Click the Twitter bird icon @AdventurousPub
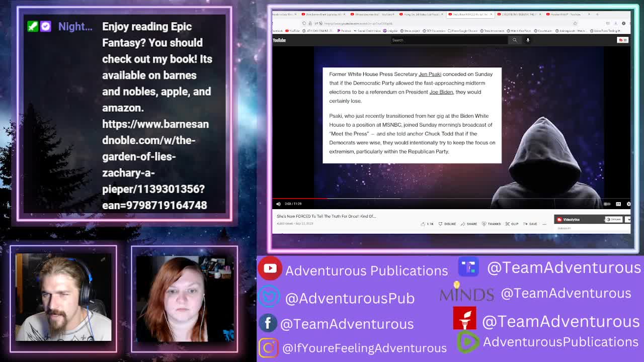 point(269,297)
